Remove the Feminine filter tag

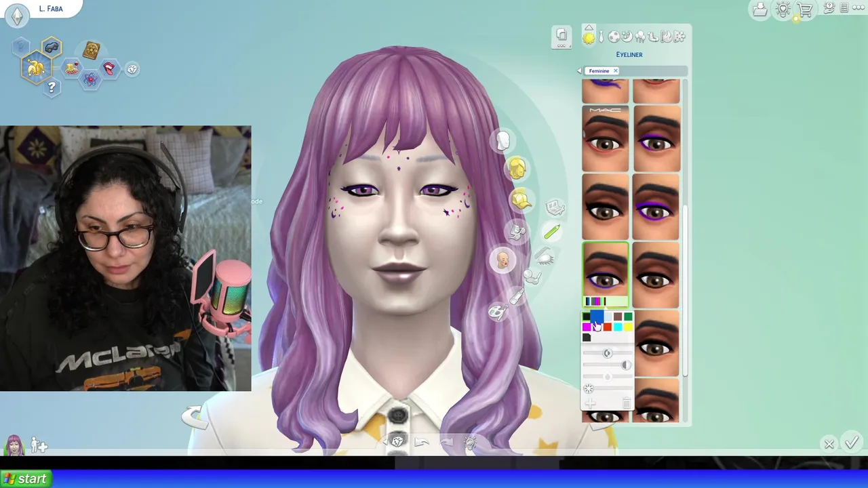tap(615, 71)
